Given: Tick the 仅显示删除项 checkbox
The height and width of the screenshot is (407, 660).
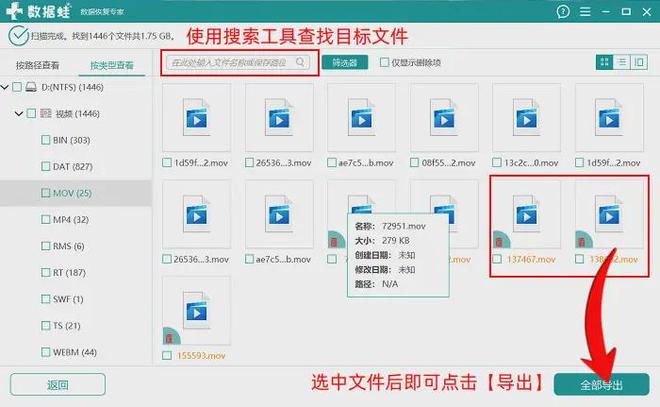Looking at the screenshot, I should [384, 62].
